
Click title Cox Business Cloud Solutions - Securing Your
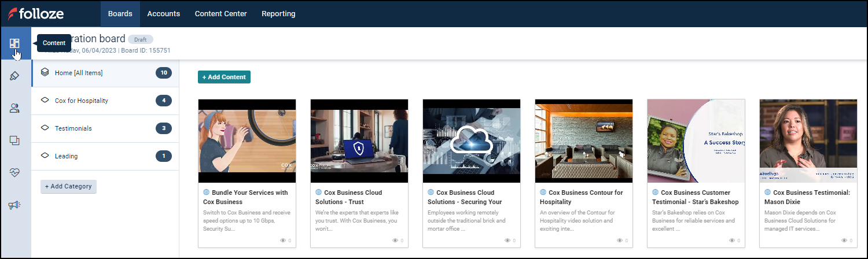[x=465, y=197]
